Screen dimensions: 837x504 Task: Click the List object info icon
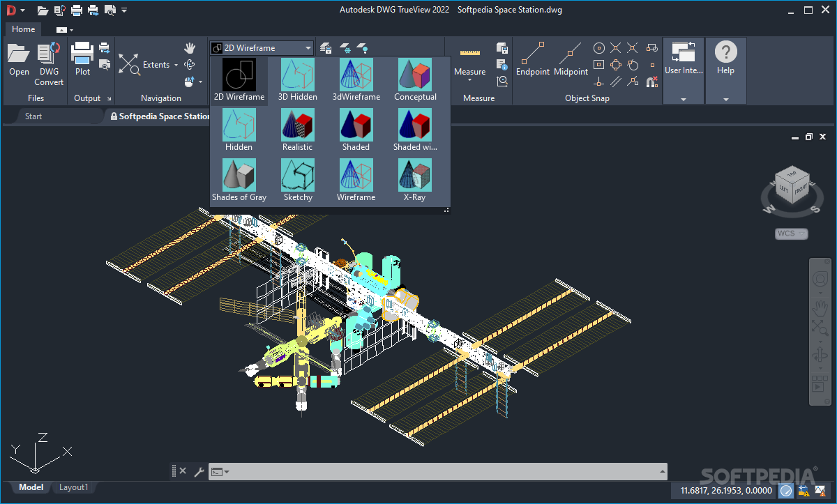coord(502,65)
